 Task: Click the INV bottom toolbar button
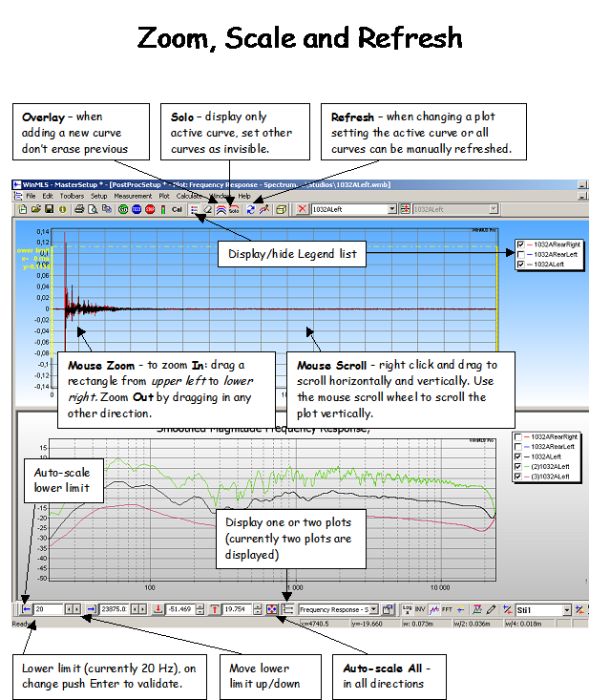(420, 609)
